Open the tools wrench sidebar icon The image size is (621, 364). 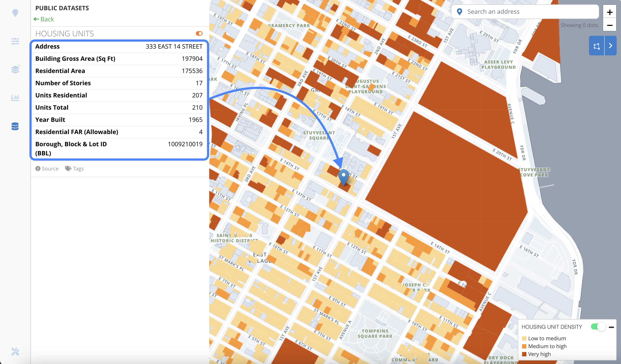click(x=15, y=351)
